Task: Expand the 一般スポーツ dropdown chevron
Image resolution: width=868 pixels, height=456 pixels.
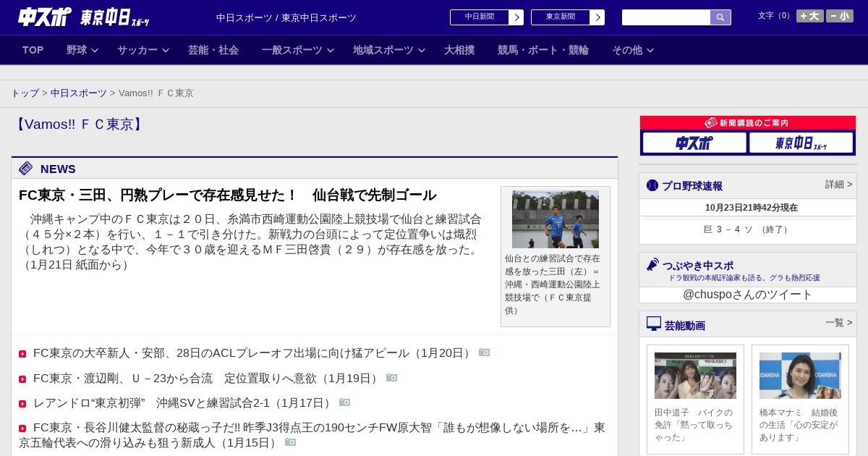Action: click(x=331, y=51)
